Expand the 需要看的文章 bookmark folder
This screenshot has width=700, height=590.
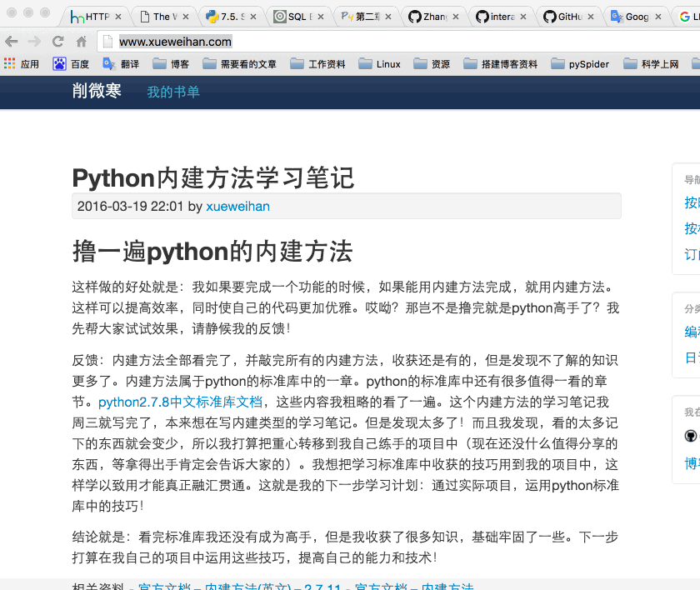coord(240,64)
